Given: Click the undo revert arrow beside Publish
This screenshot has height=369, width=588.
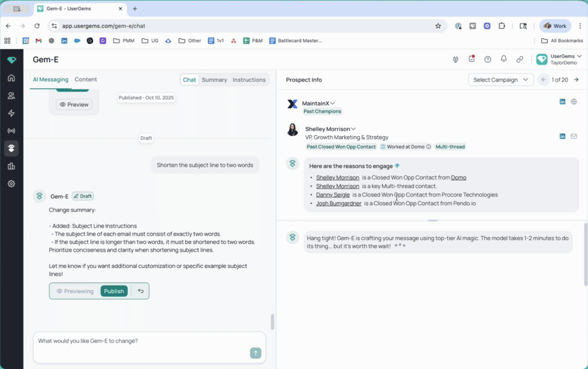Looking at the screenshot, I should [x=141, y=291].
